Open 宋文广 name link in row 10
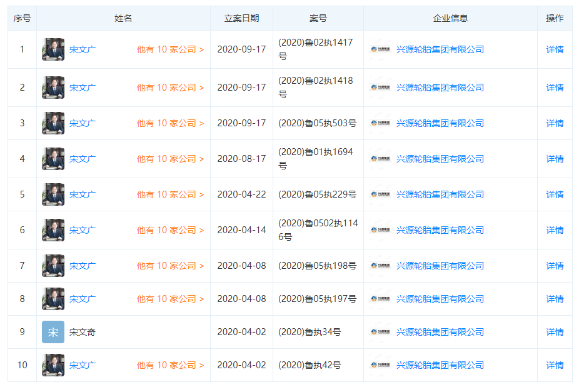This screenshot has width=579, height=392. (83, 365)
